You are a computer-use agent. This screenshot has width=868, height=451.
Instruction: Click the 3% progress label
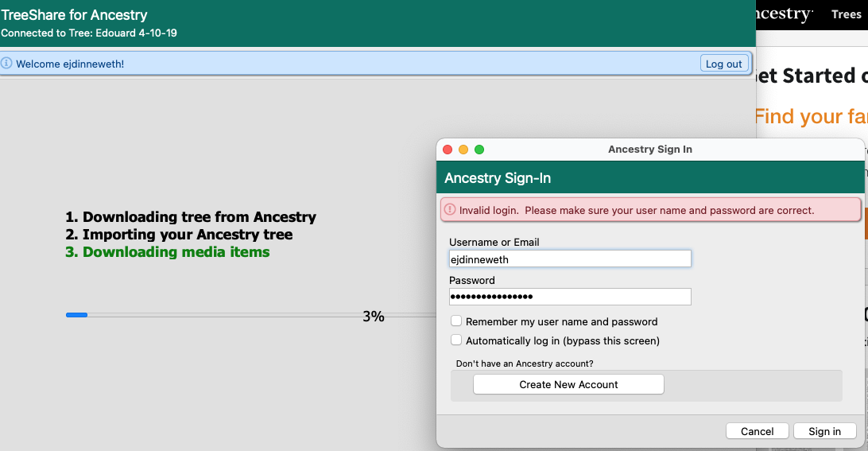373,317
